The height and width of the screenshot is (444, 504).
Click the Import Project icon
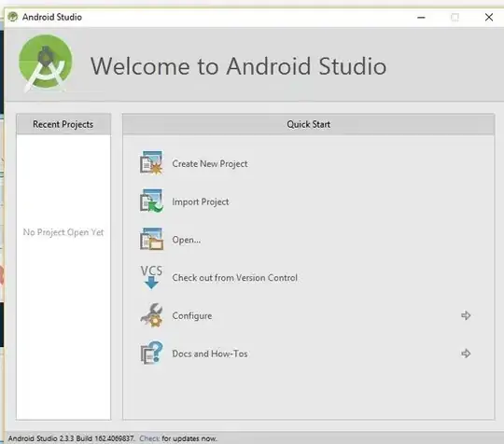click(x=151, y=201)
